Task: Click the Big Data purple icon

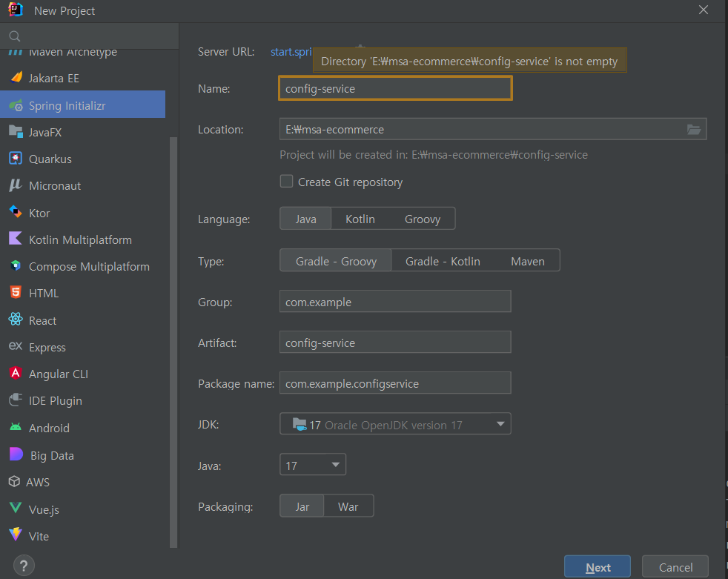Action: 16,454
